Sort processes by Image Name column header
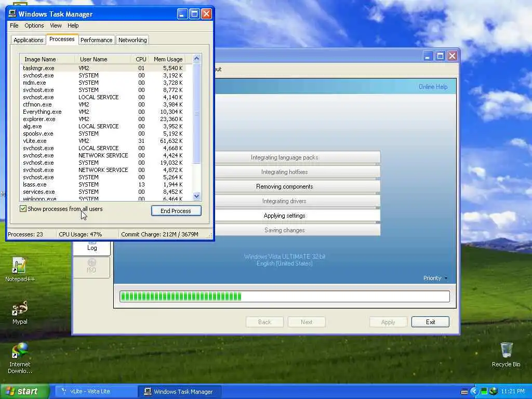Image resolution: width=532 pixels, height=399 pixels. 47,59
